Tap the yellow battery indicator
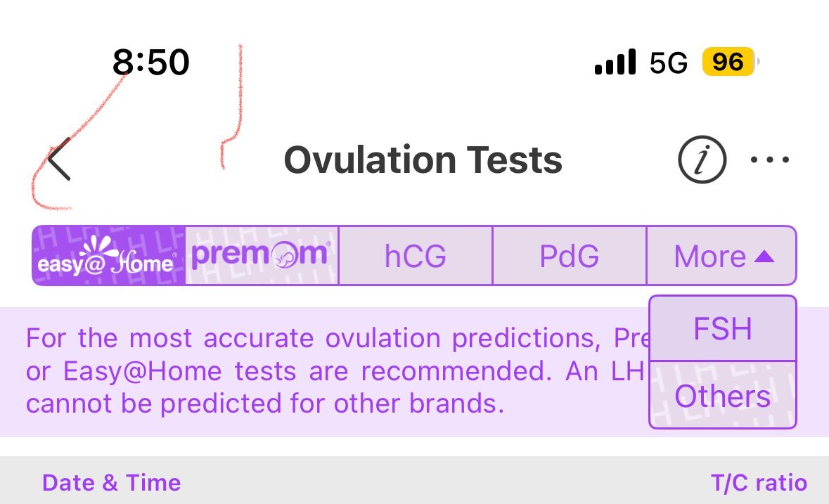Image resolution: width=829 pixels, height=504 pixels. (x=728, y=63)
